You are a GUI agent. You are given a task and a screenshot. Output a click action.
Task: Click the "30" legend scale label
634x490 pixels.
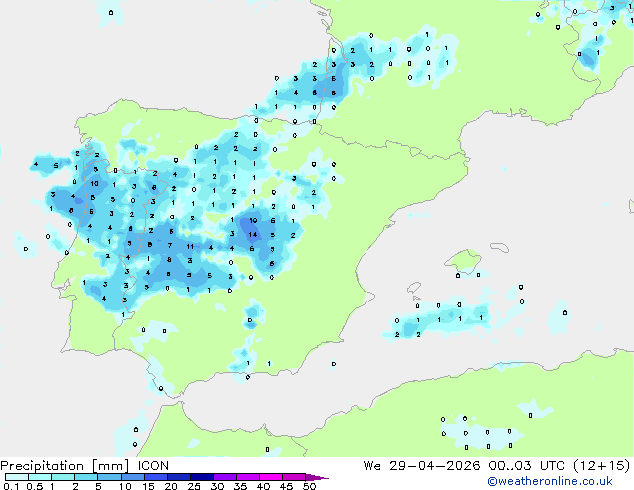217,486
